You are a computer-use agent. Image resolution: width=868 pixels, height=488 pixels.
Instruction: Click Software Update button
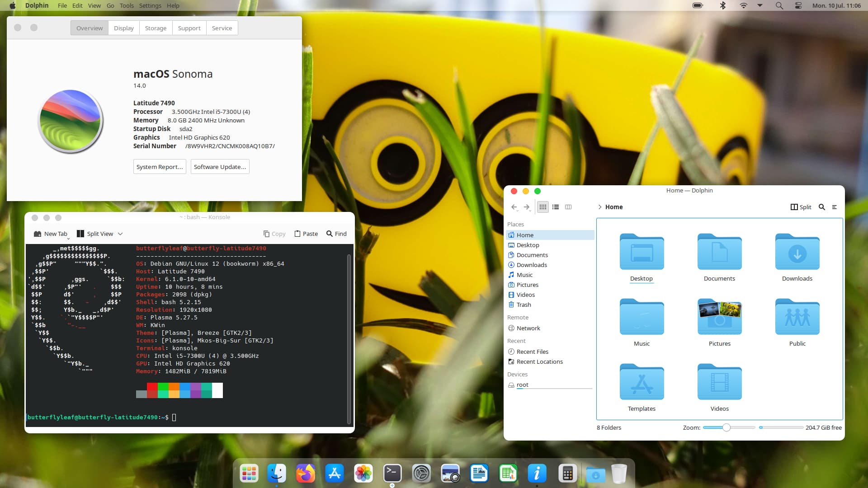pyautogui.click(x=220, y=167)
